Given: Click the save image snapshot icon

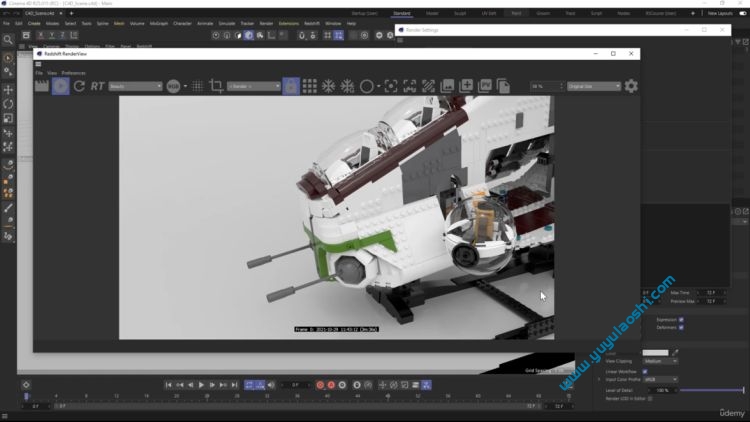Looking at the screenshot, I should pyautogui.click(x=447, y=86).
